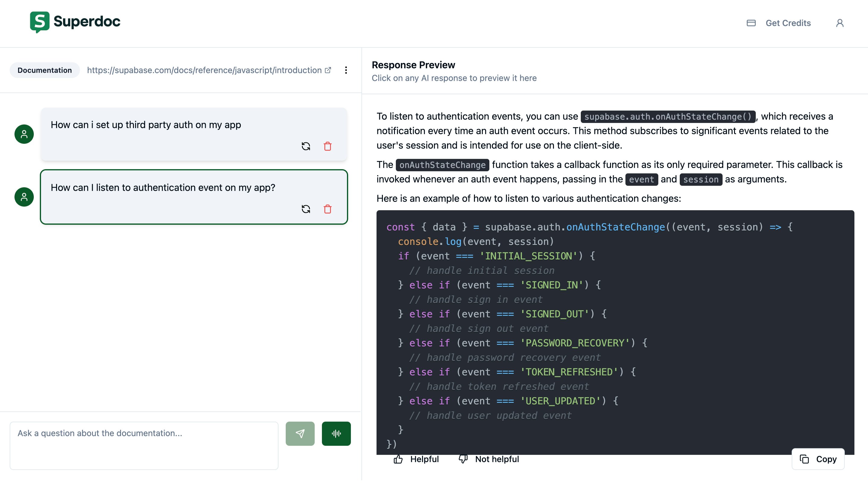Click the Superdoc brand name text

(x=87, y=21)
